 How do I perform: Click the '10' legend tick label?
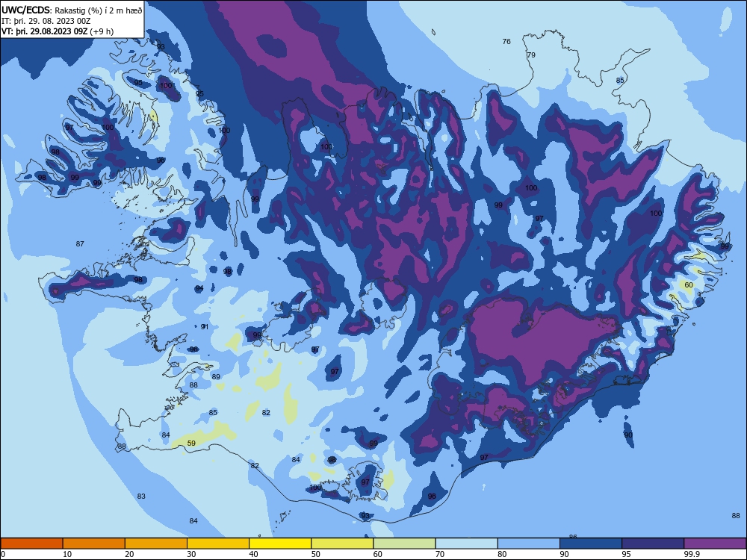tap(67, 554)
